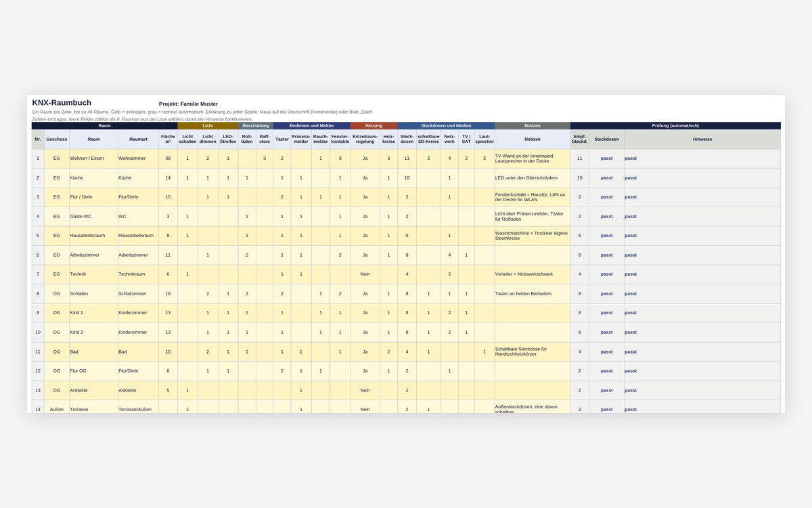Select the Fläche cell for Wohnen / Essen
Screen dimensions: 812x508
[x=168, y=158]
